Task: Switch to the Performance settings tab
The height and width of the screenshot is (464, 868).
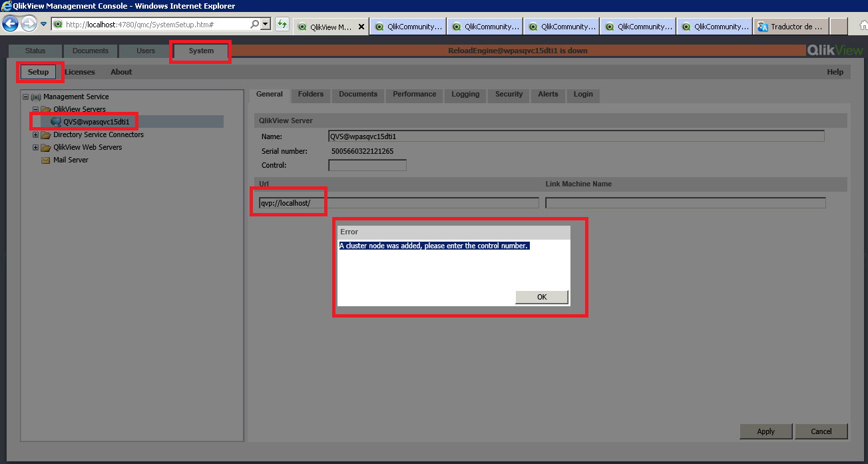Action: tap(415, 95)
